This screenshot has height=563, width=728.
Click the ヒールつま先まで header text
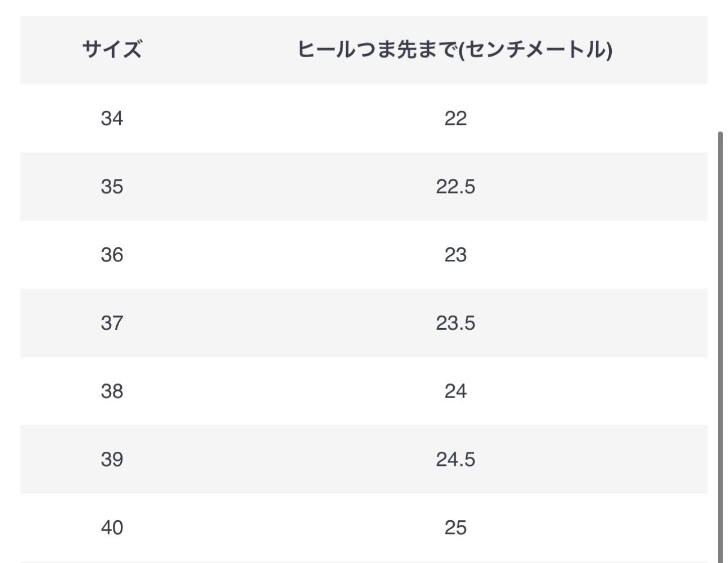[376, 50]
